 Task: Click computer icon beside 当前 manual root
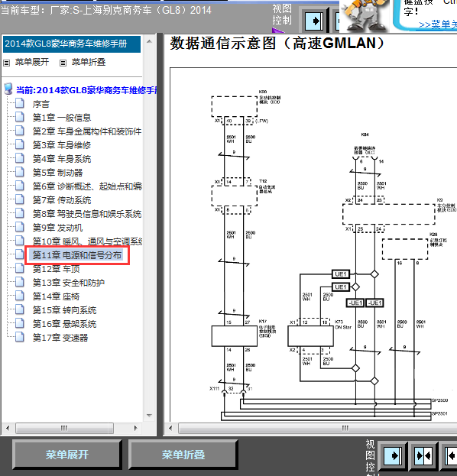pos(8,89)
